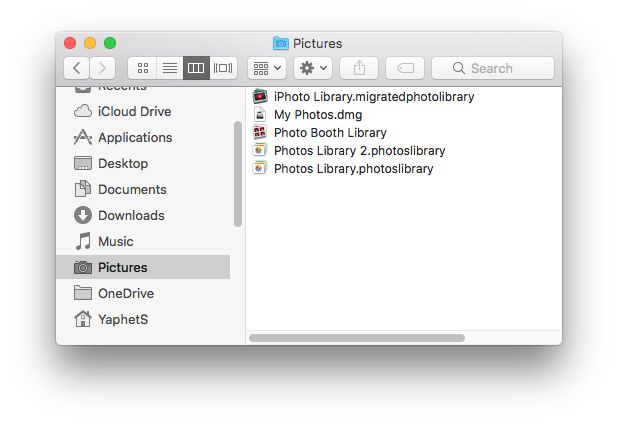The width and height of the screenshot is (618, 425).
Task: Click the Pictures folder icon in the title bar
Action: 281,43
